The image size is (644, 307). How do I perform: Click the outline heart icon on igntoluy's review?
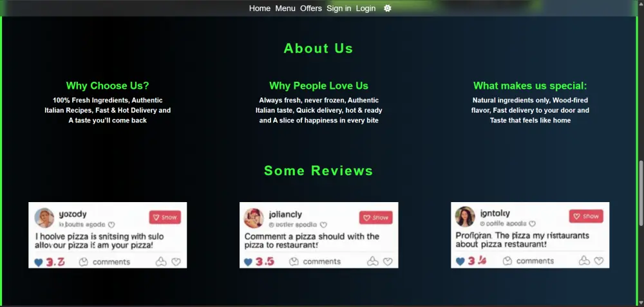pos(599,261)
